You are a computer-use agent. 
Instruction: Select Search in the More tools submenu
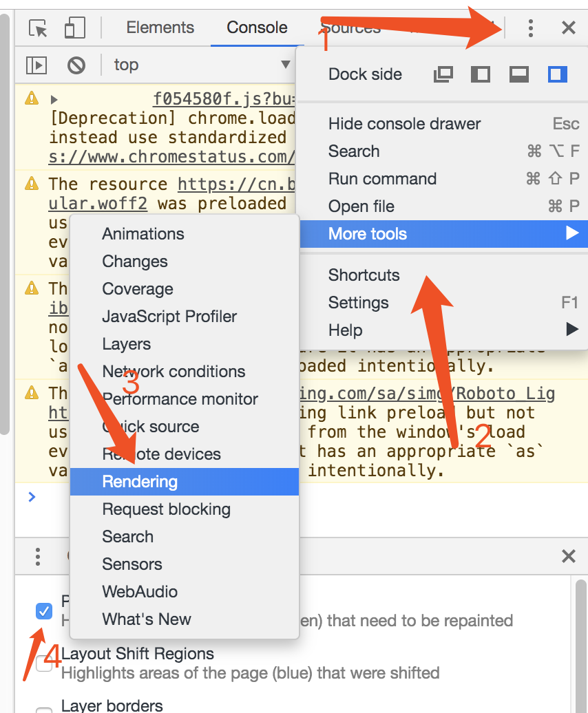(185, 537)
